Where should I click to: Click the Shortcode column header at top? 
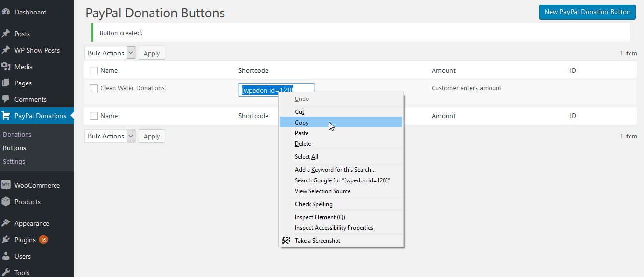click(x=253, y=71)
